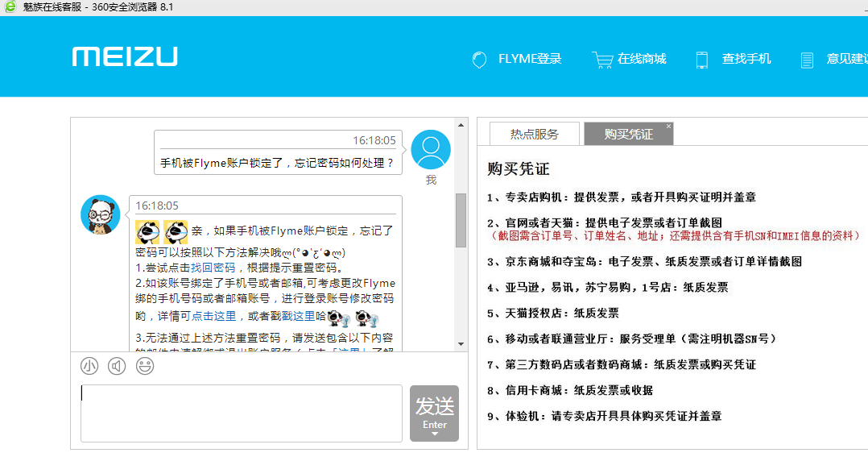The width and height of the screenshot is (868, 457).
Task: Click the 360 browser icon in title bar
Action: click(x=10, y=6)
